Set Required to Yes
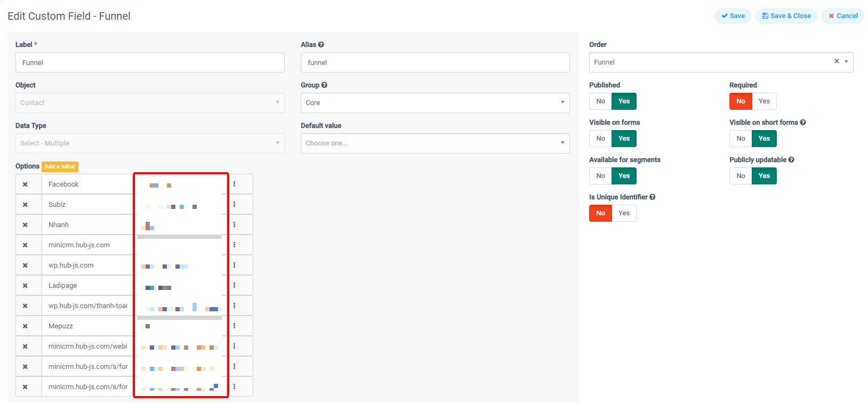 (x=764, y=101)
